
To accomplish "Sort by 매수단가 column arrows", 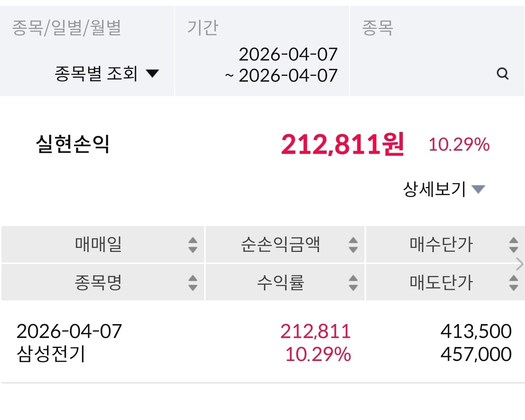I will (x=513, y=245).
